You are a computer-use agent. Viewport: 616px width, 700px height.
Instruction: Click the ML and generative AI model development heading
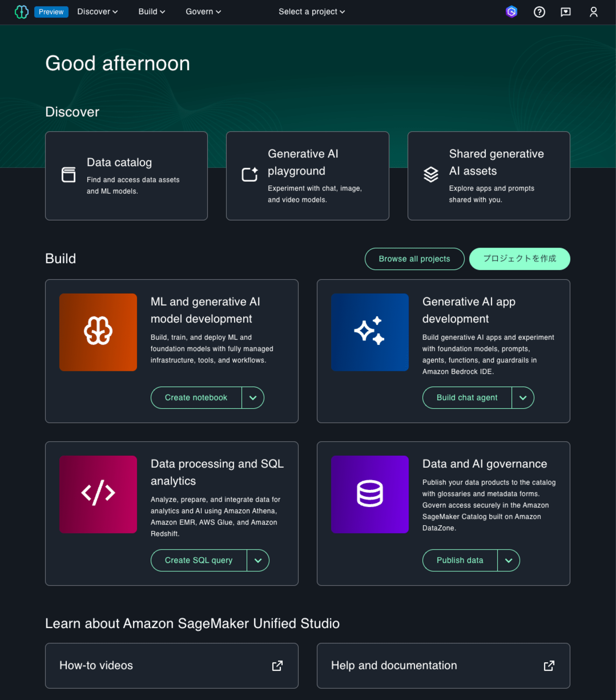(x=205, y=310)
